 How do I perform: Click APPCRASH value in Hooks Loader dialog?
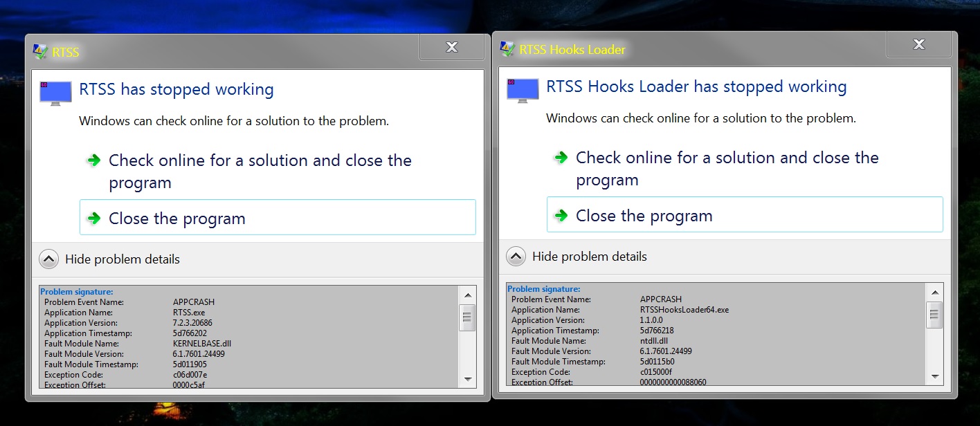click(661, 299)
